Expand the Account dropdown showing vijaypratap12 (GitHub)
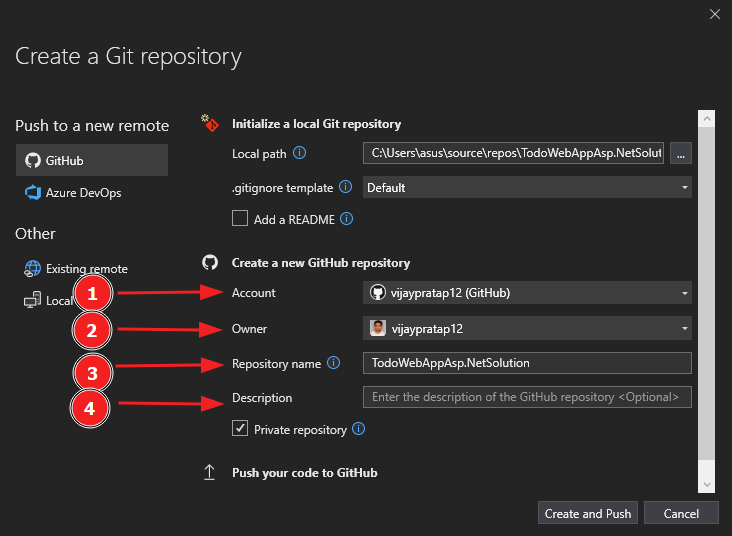The height and width of the screenshot is (536, 732). 527,293
